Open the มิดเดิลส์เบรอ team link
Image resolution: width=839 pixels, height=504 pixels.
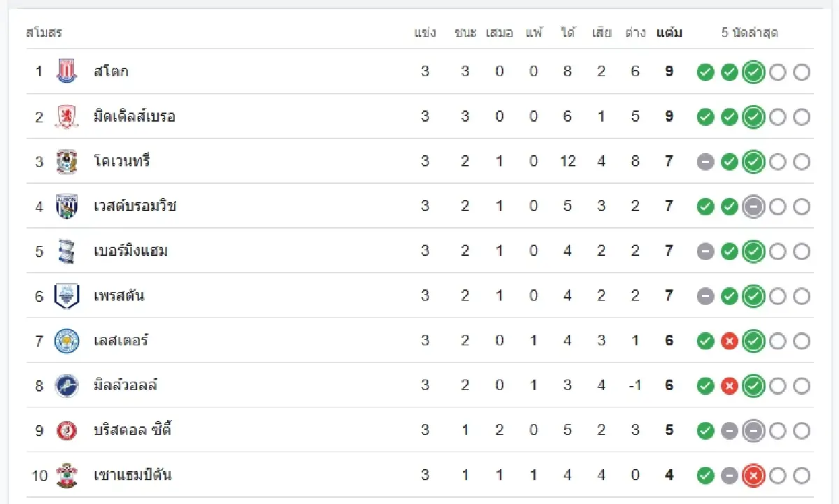tap(134, 116)
